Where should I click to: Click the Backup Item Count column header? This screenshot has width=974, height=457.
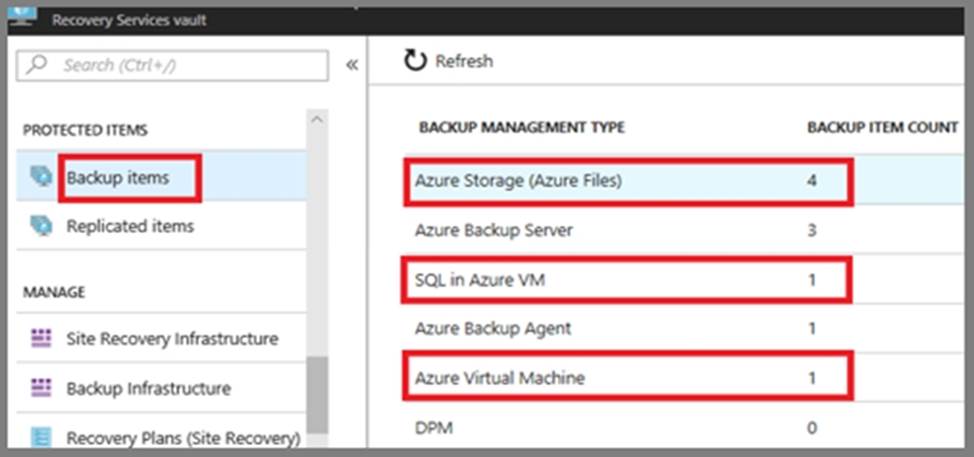point(882,128)
